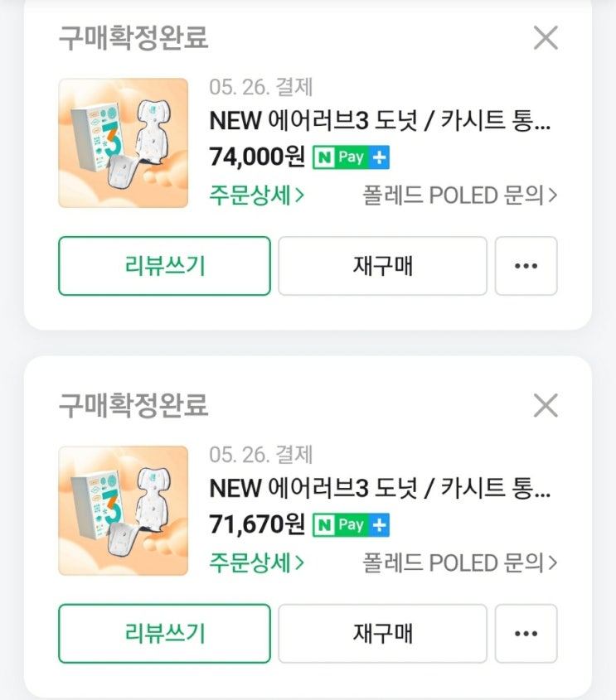Image resolution: width=616 pixels, height=700 pixels.
Task: Tap 재구매 for the 74,000원 order
Action: [x=382, y=266]
